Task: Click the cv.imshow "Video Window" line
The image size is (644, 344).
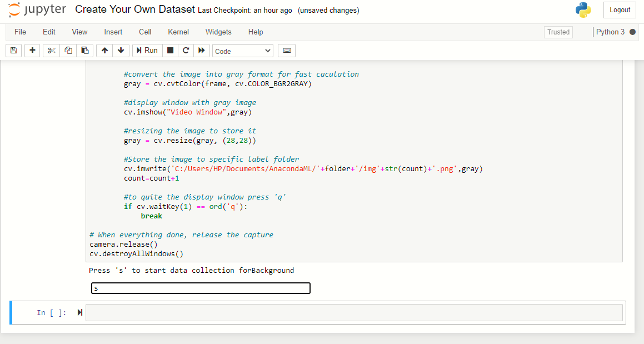Action: (x=188, y=112)
